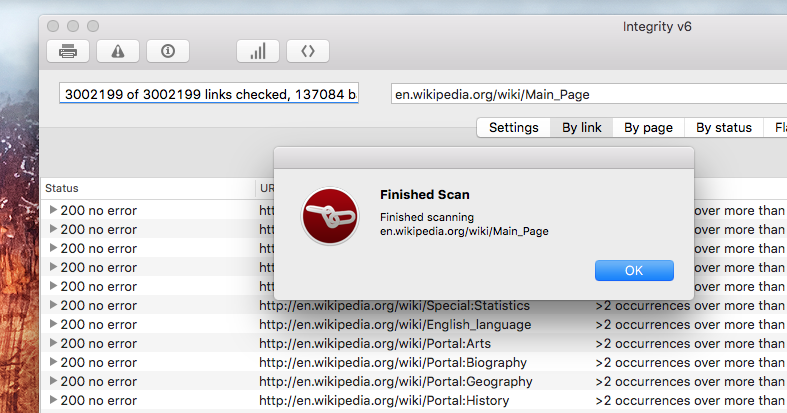Image resolution: width=787 pixels, height=413 pixels.
Task: Click the green zoom window button
Action: coord(93,26)
